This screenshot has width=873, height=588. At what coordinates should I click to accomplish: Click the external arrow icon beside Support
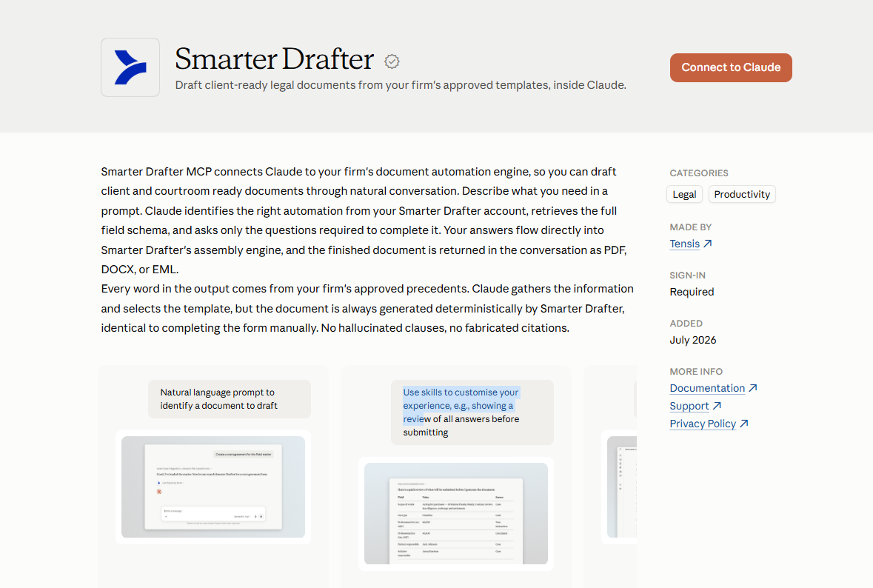(717, 405)
